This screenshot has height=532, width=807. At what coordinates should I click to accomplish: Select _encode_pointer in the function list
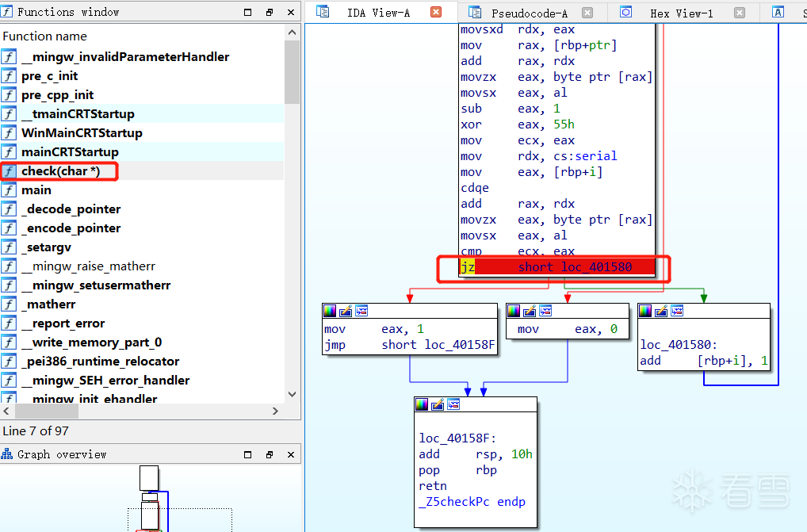click(x=142, y=228)
